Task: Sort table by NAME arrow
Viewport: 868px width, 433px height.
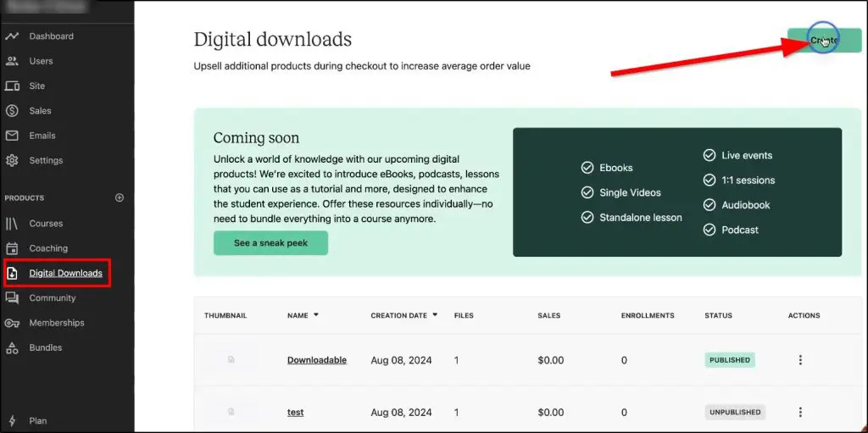Action: (x=316, y=314)
